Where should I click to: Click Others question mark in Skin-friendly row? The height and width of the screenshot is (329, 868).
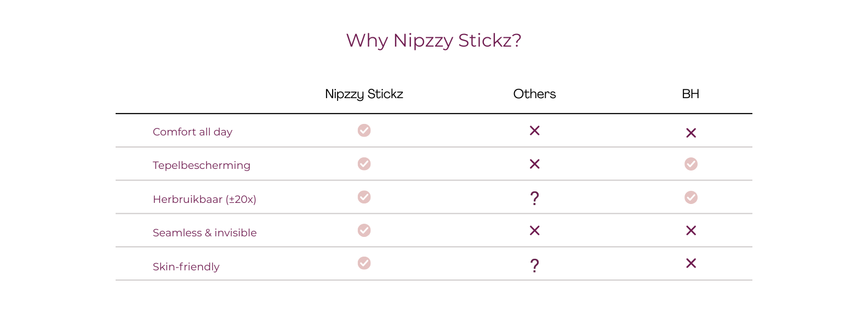pyautogui.click(x=535, y=265)
